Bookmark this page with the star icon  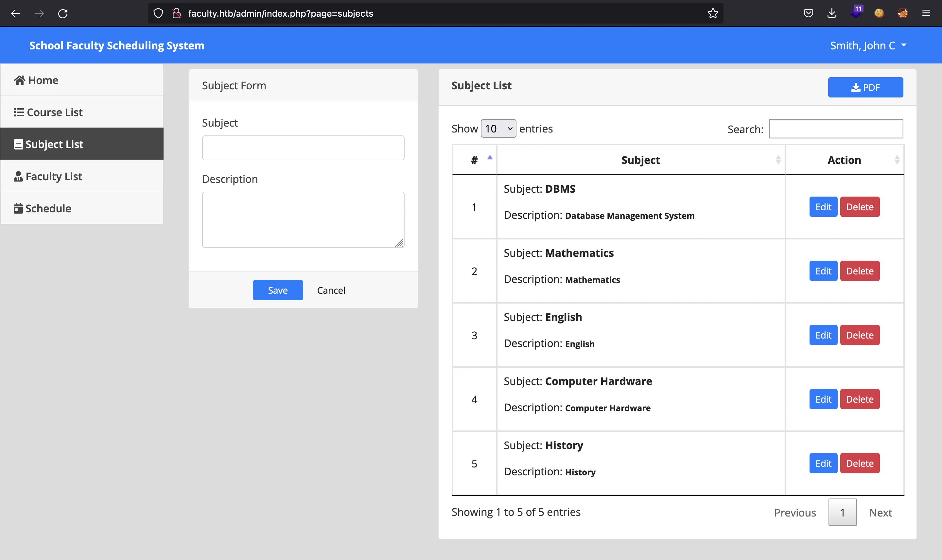coord(713,14)
